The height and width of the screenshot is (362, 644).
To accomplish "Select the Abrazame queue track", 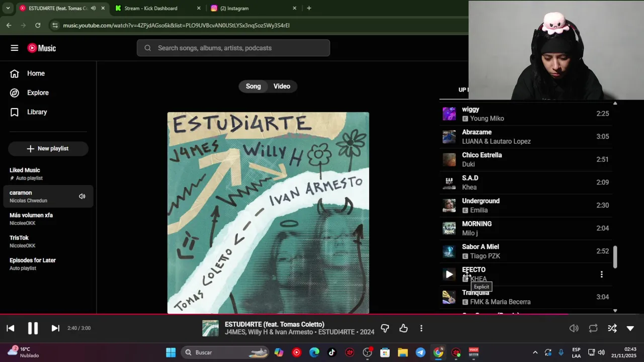I will pos(527,137).
